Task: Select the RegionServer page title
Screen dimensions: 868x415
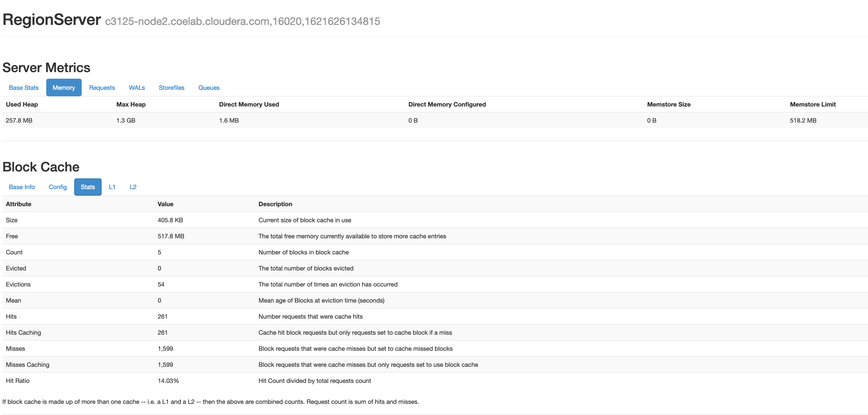Action: pos(51,20)
